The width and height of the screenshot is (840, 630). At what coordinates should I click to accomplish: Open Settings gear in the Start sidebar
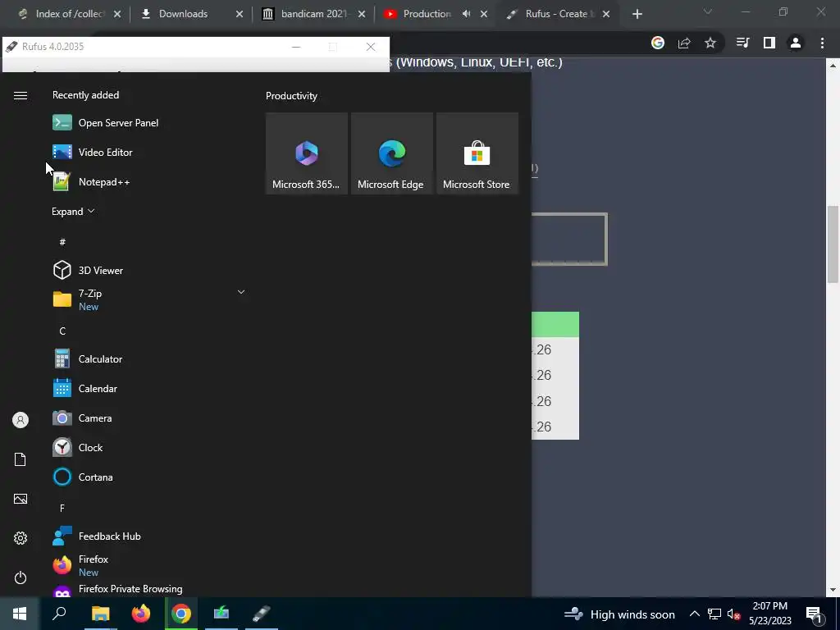[x=21, y=538]
